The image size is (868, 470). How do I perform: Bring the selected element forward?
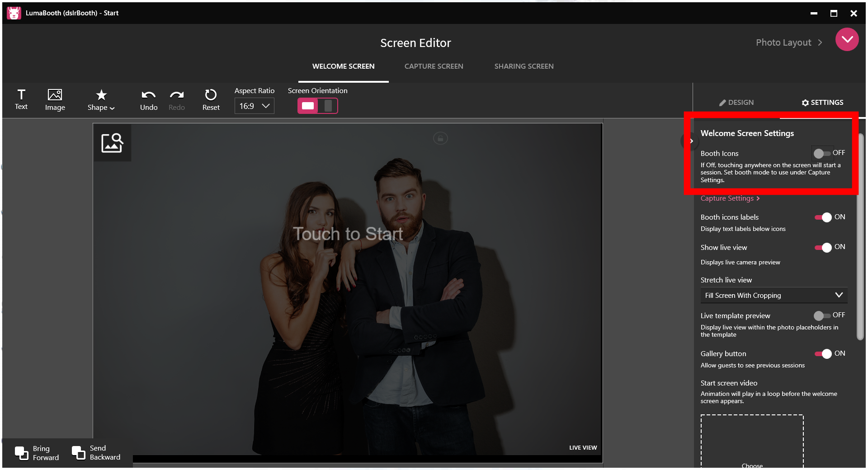(x=37, y=453)
